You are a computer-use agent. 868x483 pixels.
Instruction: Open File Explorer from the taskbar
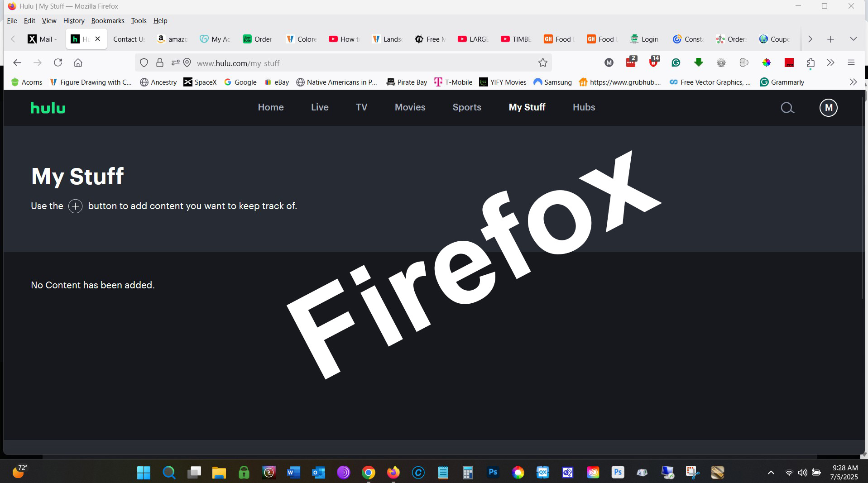[219, 473]
